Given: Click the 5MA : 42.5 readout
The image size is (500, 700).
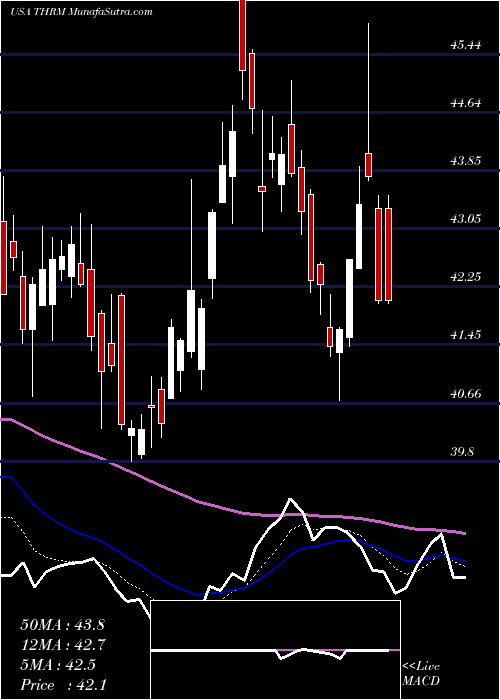Looking at the screenshot, I should (58, 665).
